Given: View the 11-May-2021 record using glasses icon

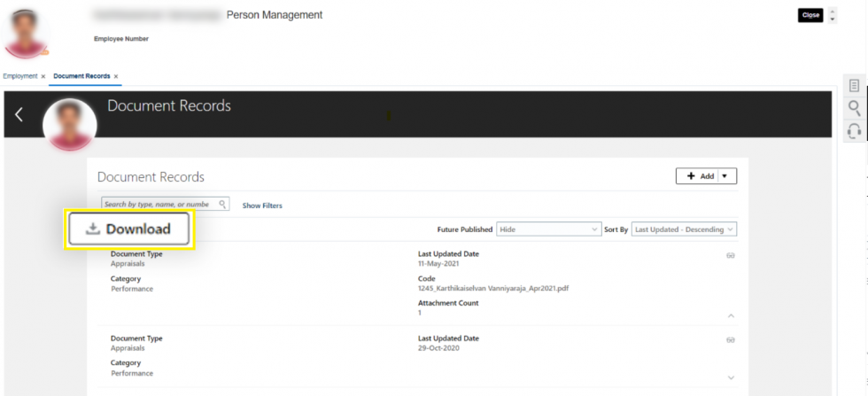Looking at the screenshot, I should (730, 255).
